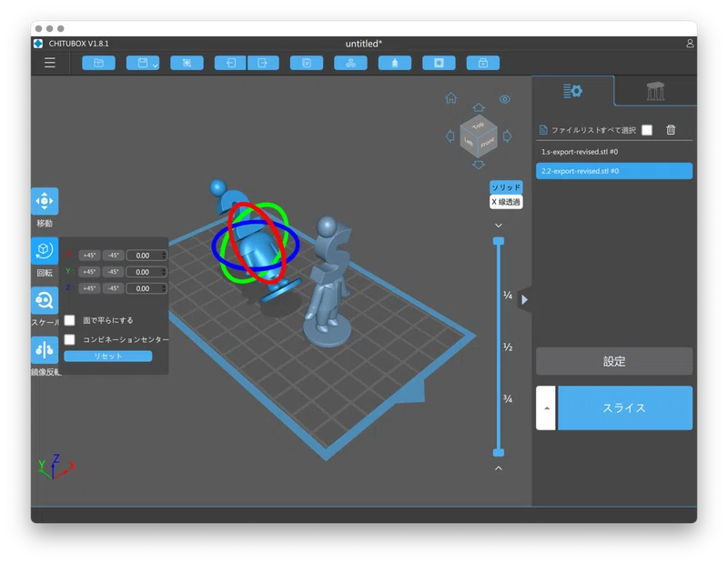Click the left arrow beside view cube

tap(450, 136)
